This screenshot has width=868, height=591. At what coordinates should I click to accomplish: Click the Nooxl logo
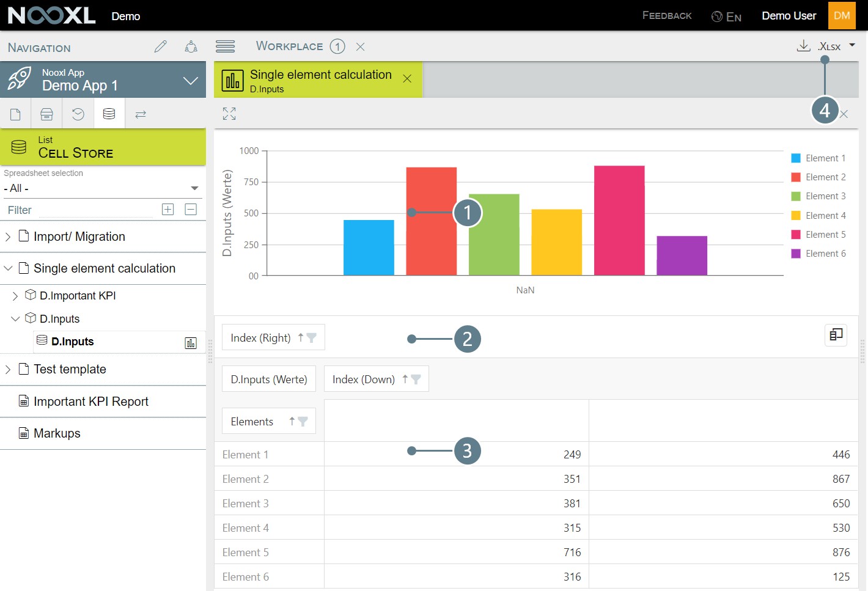(x=51, y=15)
